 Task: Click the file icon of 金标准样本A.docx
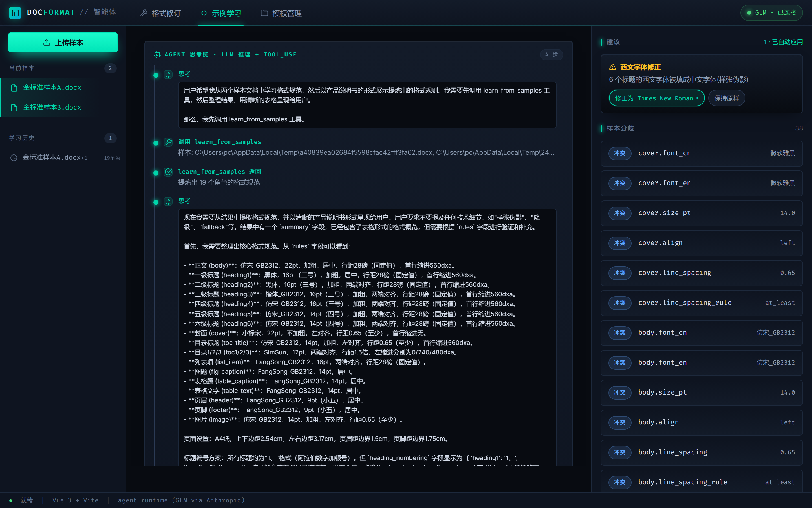[14, 88]
